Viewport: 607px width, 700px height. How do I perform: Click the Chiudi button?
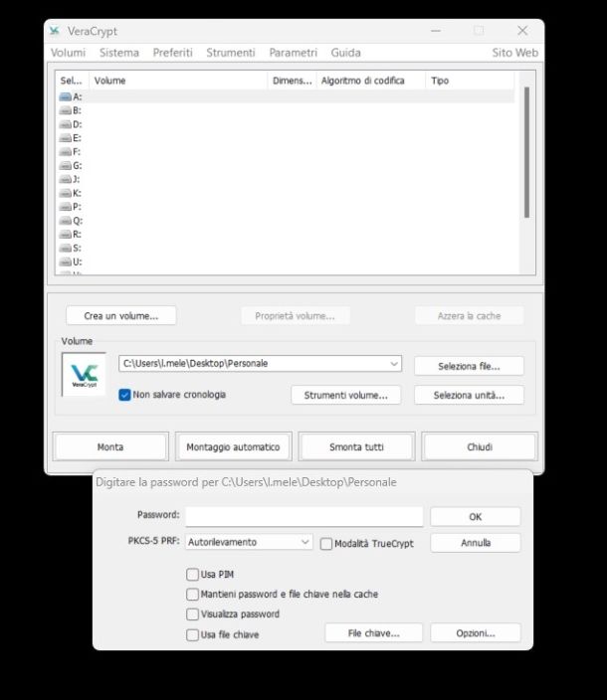point(480,446)
